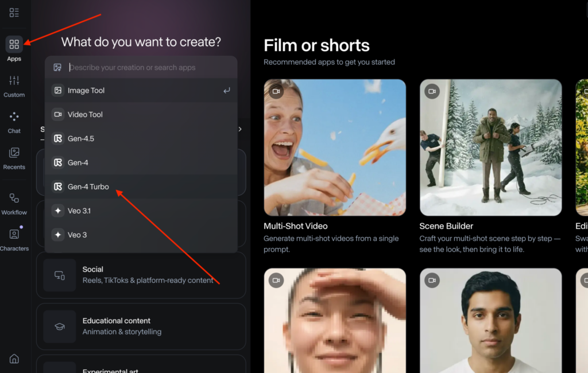This screenshot has width=588, height=373.
Task: Click the Educational content graduation cap icon
Action: pyautogui.click(x=60, y=327)
